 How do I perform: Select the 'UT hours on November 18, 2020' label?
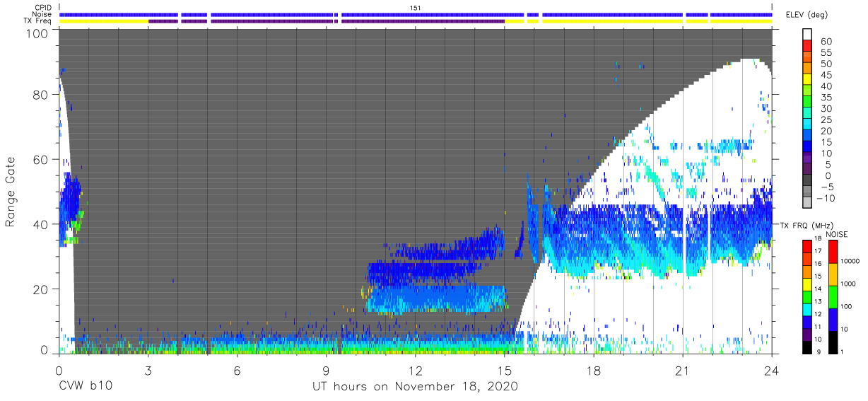(x=416, y=387)
